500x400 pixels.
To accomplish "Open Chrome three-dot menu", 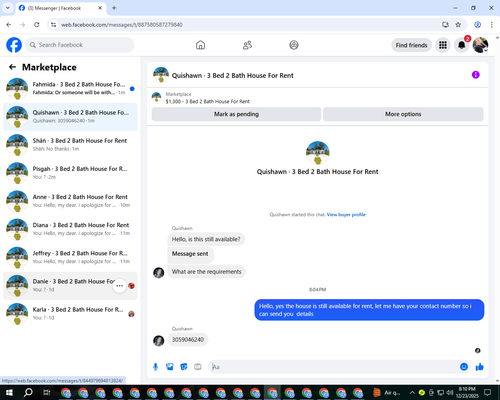I will coord(492,25).
